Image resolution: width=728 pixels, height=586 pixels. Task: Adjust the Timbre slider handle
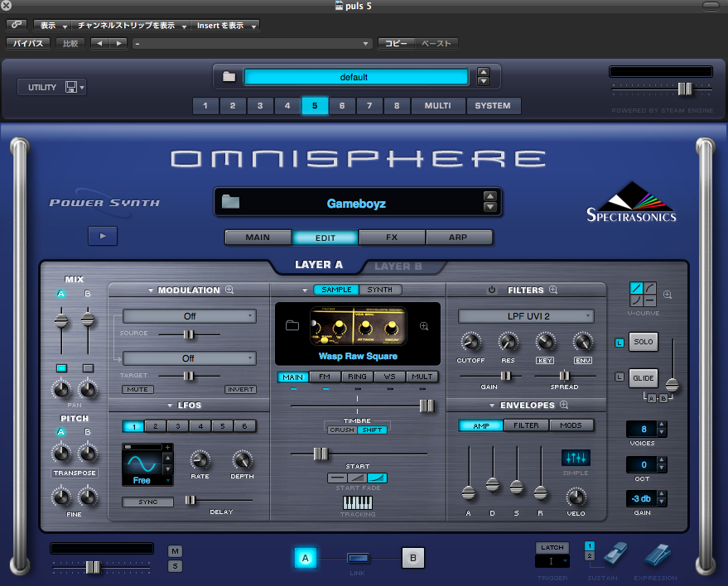(427, 406)
